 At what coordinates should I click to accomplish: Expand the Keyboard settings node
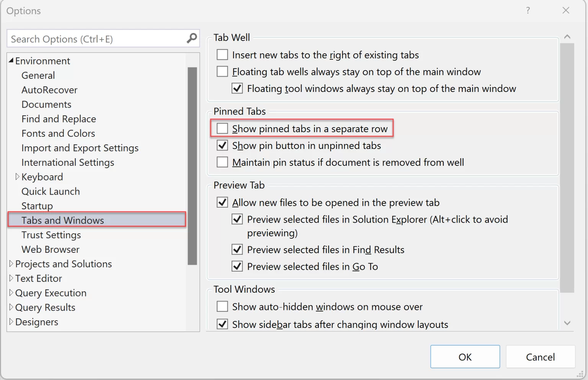(x=18, y=177)
